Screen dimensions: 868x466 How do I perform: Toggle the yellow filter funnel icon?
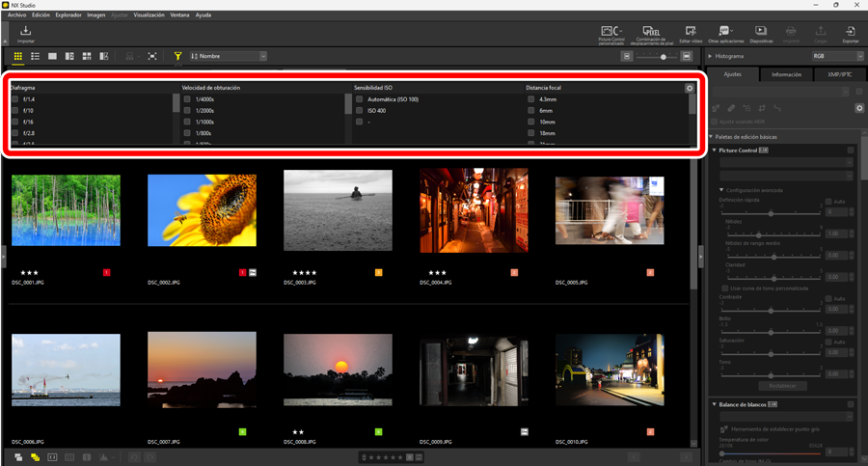[x=178, y=56]
